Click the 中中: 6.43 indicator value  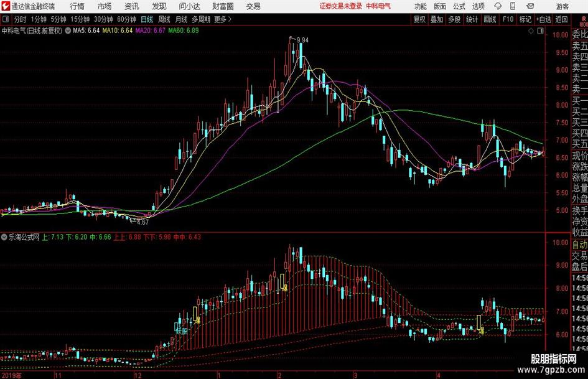click(187, 237)
